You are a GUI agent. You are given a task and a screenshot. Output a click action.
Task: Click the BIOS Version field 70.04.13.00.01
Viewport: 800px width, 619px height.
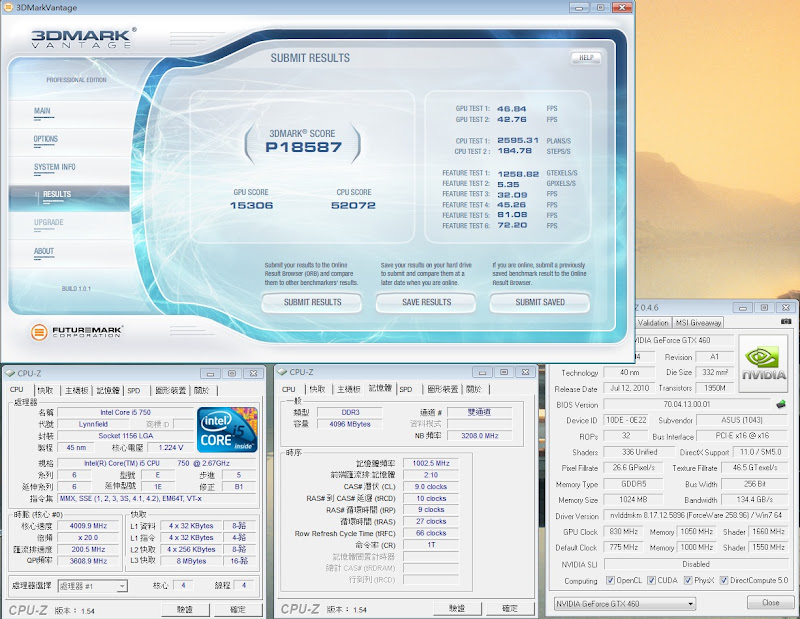coord(686,404)
